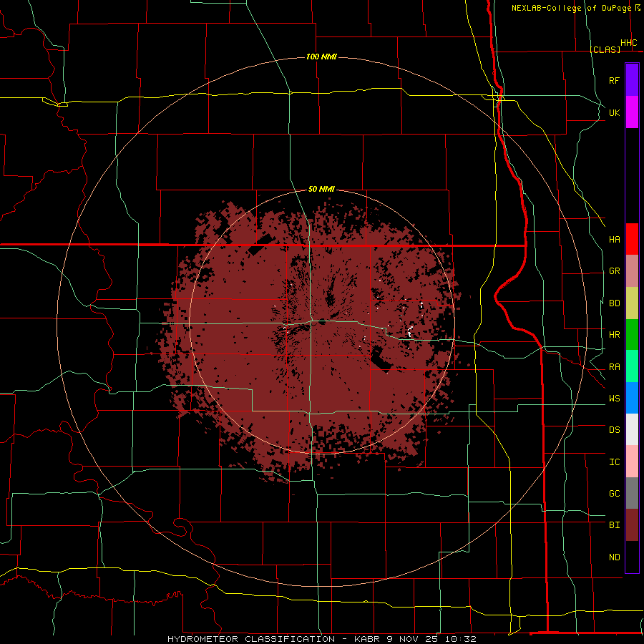Click the HHC product code label
Screen dimensions: 644x644
click(x=628, y=43)
